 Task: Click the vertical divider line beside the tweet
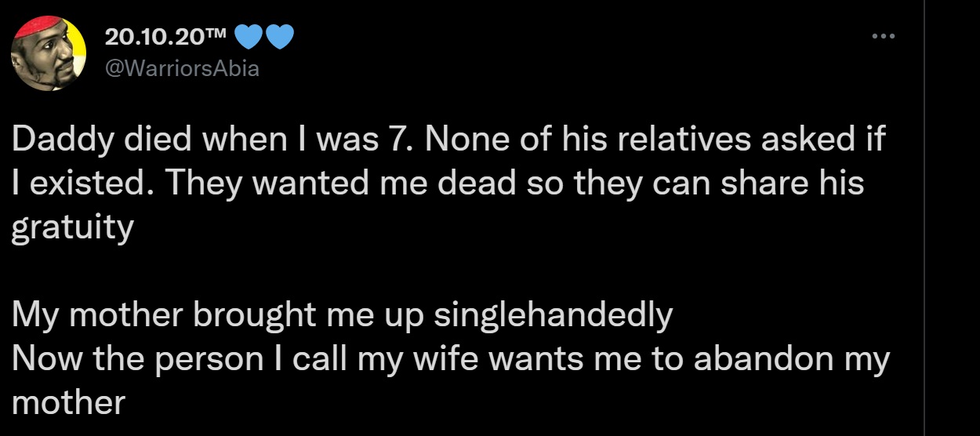(x=924, y=218)
